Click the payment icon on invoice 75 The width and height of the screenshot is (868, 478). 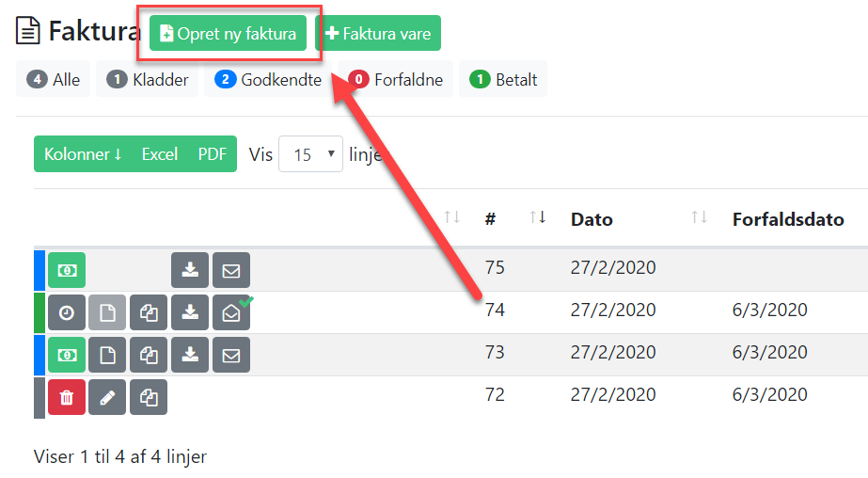[67, 270]
